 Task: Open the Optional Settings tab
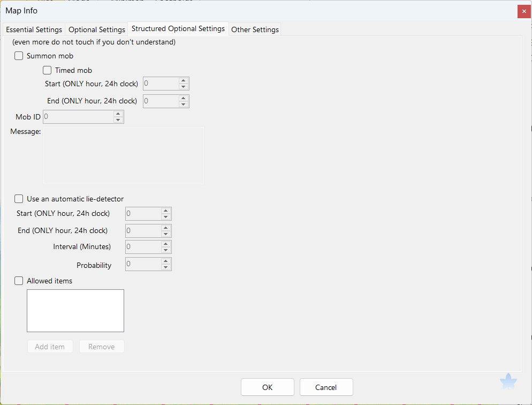(x=97, y=29)
